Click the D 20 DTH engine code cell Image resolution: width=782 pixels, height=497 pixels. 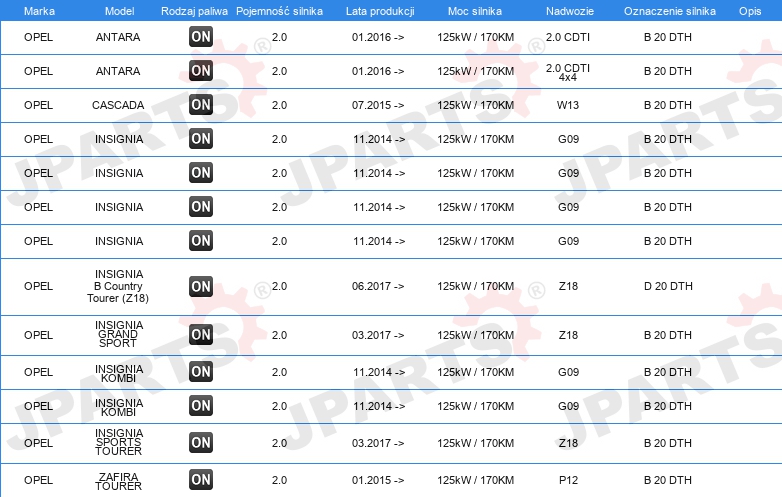click(x=668, y=286)
